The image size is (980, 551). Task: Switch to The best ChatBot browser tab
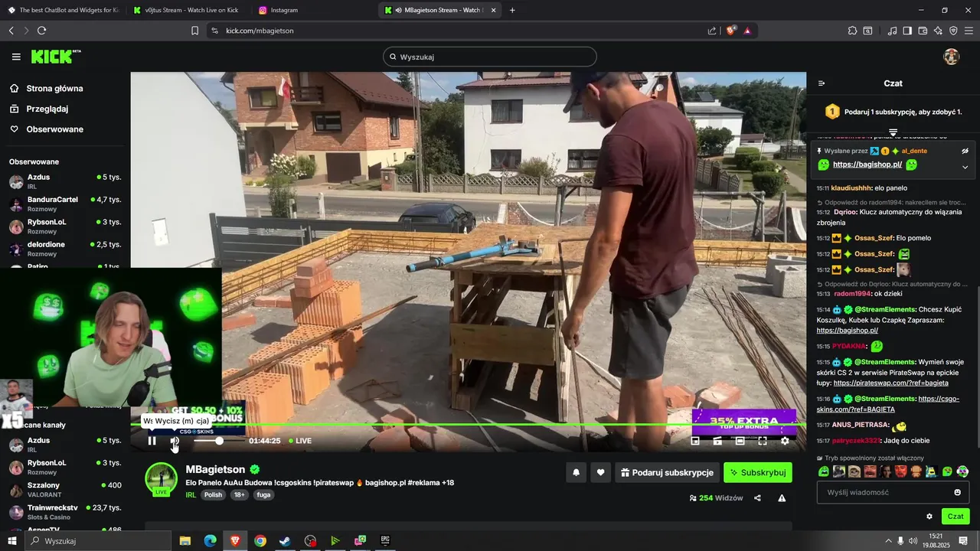tap(63, 10)
